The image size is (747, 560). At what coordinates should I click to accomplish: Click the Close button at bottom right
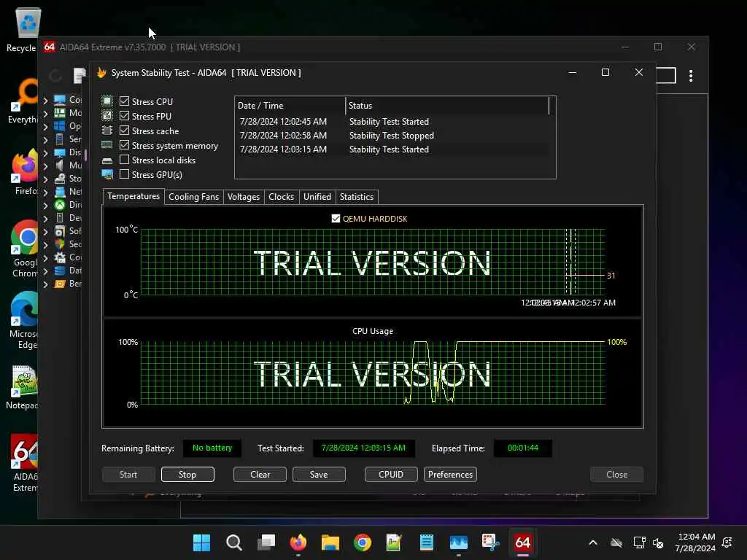point(617,474)
